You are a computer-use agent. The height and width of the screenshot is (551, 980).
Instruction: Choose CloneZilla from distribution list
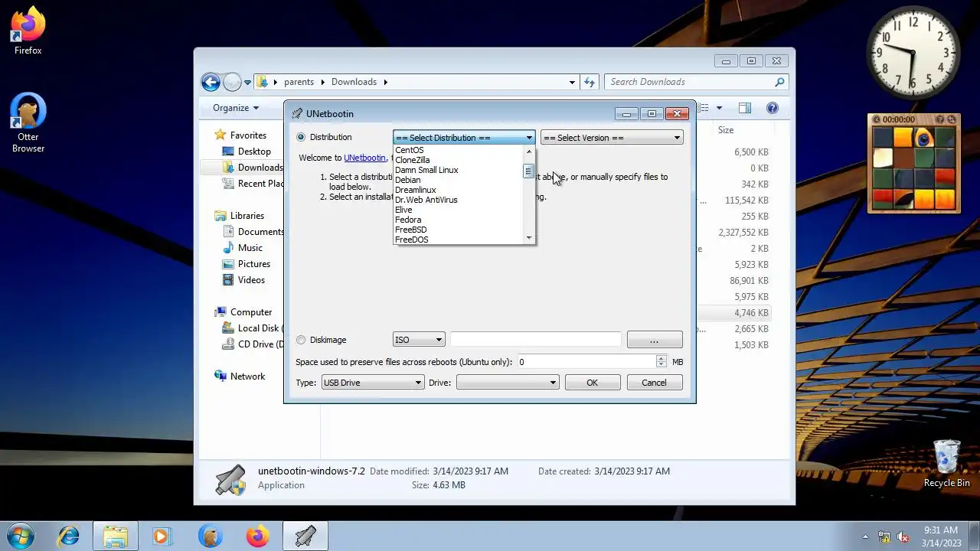[459, 160]
